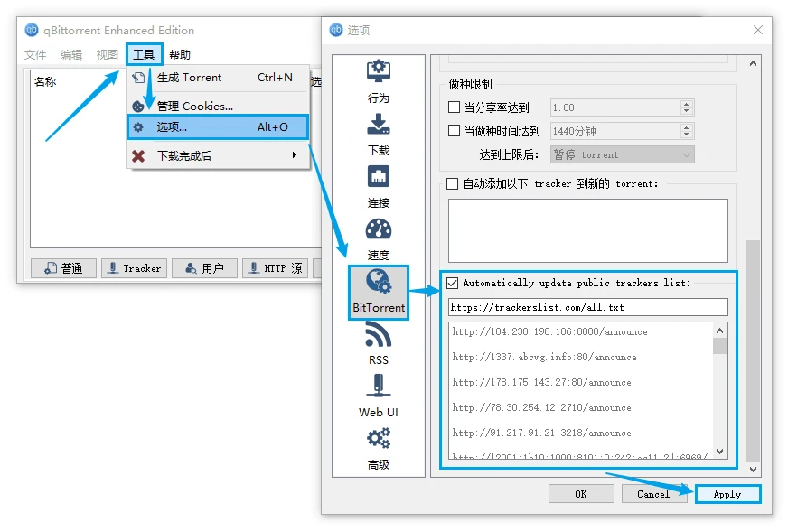Enable the 当分享率达到 checkbox
The width and height of the screenshot is (788, 532).
coord(454,107)
